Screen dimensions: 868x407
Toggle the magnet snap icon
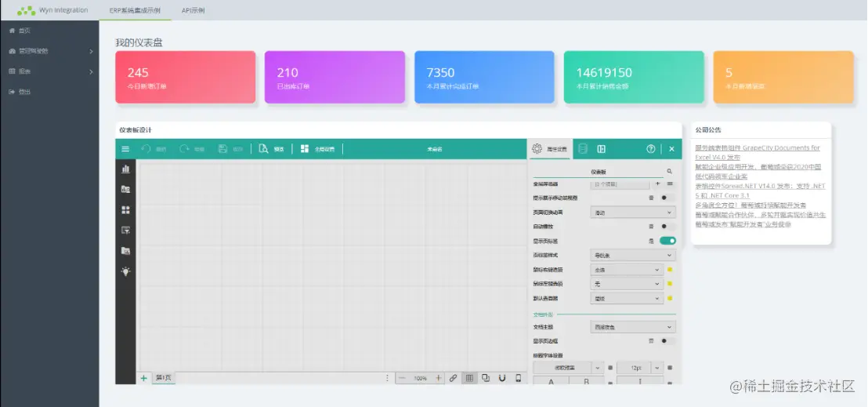click(x=502, y=378)
